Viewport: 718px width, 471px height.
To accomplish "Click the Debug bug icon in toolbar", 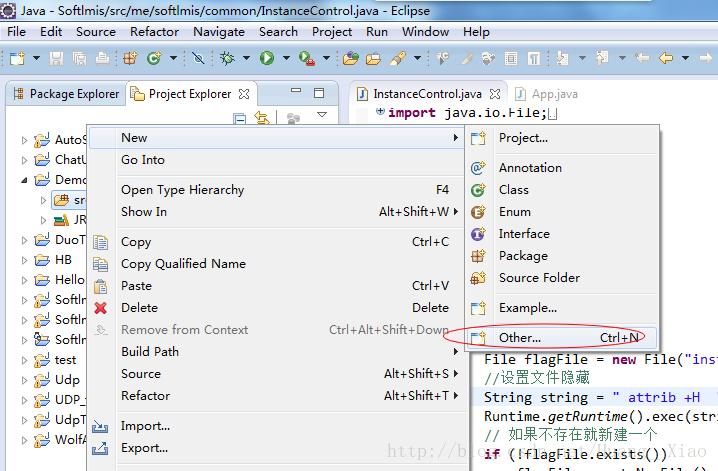I will coord(227,58).
